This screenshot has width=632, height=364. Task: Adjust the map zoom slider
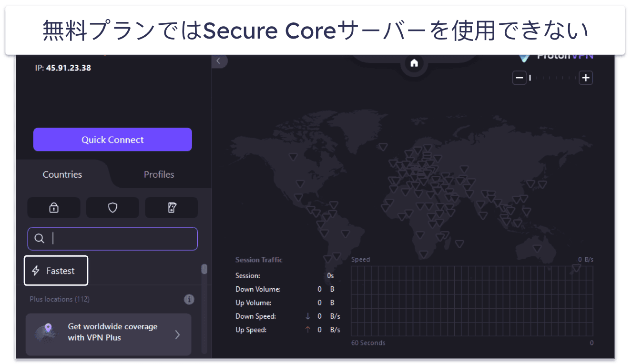[552, 78]
